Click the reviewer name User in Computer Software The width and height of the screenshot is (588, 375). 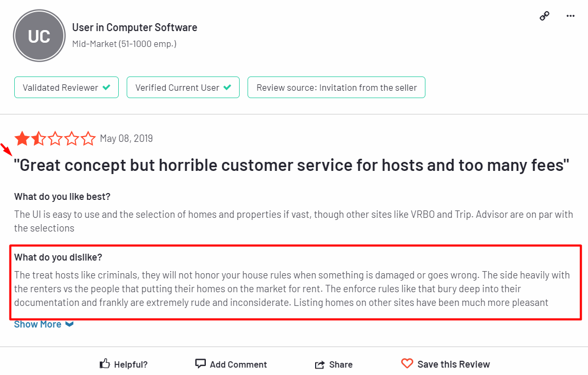[x=135, y=27]
